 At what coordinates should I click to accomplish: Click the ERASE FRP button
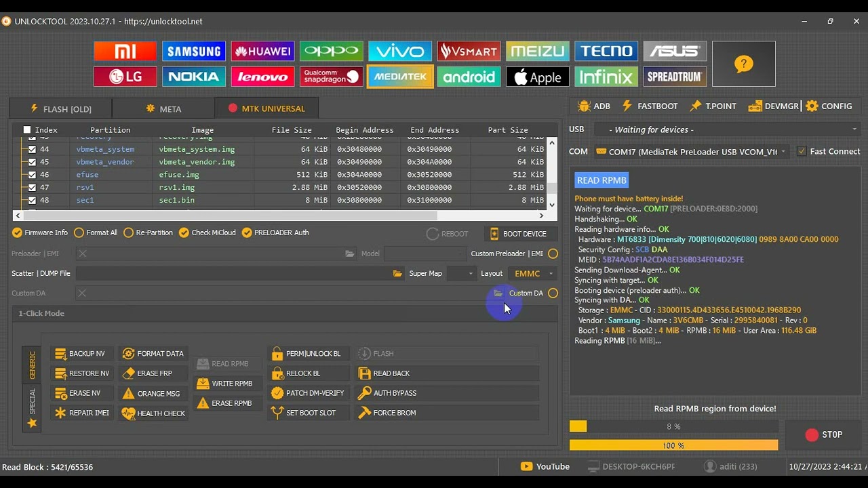pos(147,373)
